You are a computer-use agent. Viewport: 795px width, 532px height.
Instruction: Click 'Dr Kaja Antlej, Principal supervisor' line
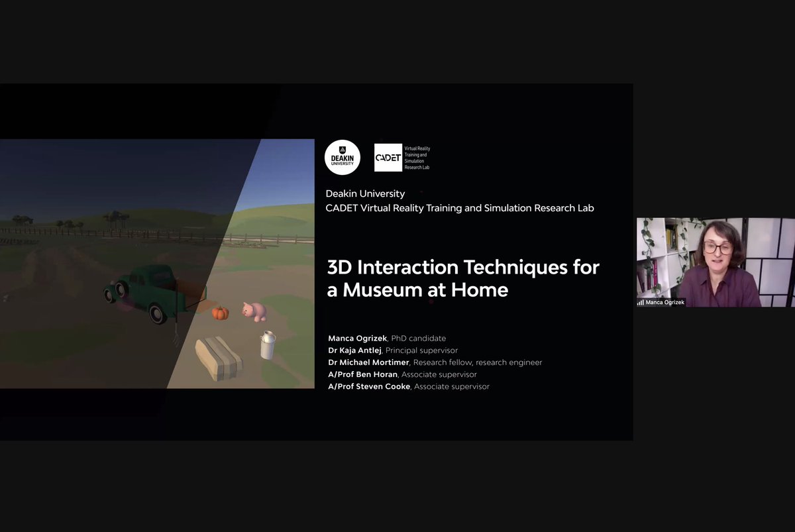pyautogui.click(x=393, y=350)
